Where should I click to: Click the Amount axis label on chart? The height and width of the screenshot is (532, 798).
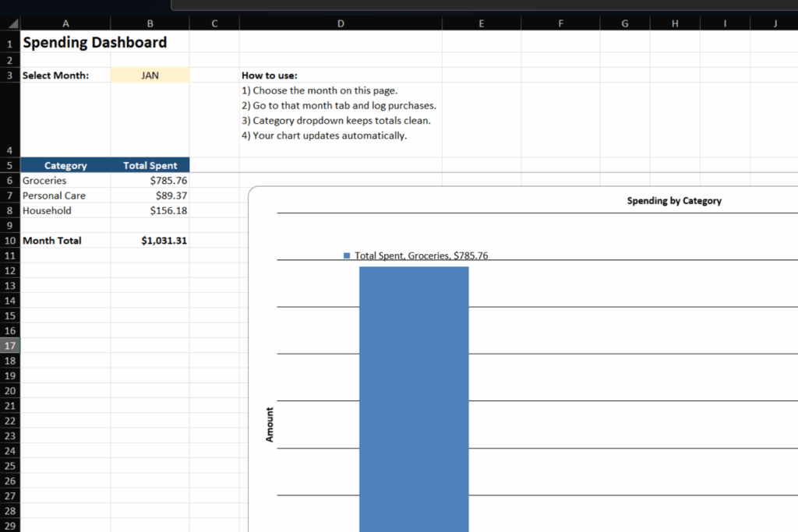tap(269, 423)
